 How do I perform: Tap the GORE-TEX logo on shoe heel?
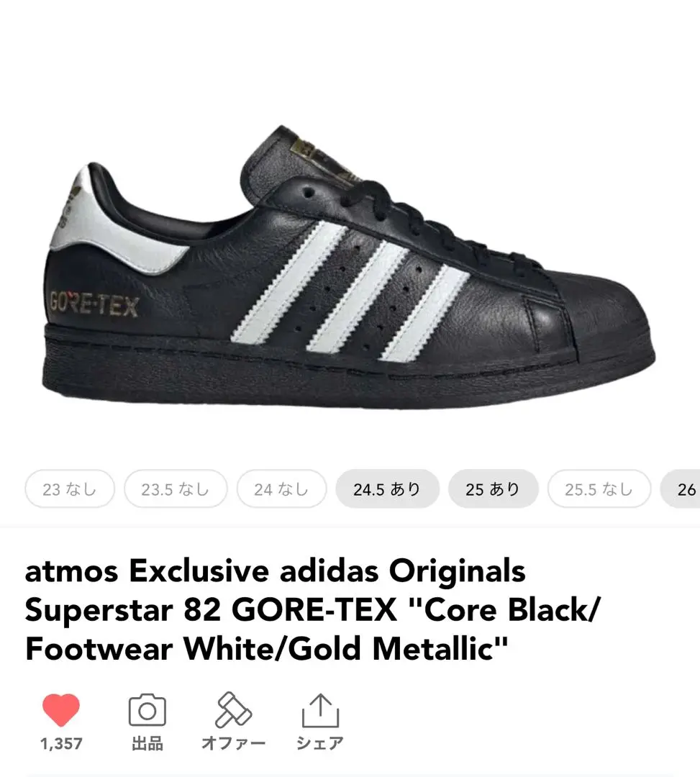[x=94, y=305]
